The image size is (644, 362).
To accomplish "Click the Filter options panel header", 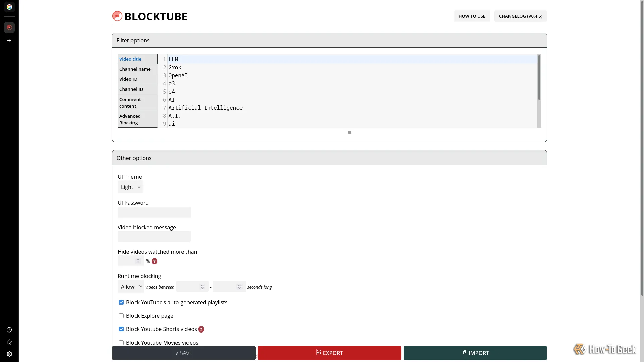I will click(329, 40).
